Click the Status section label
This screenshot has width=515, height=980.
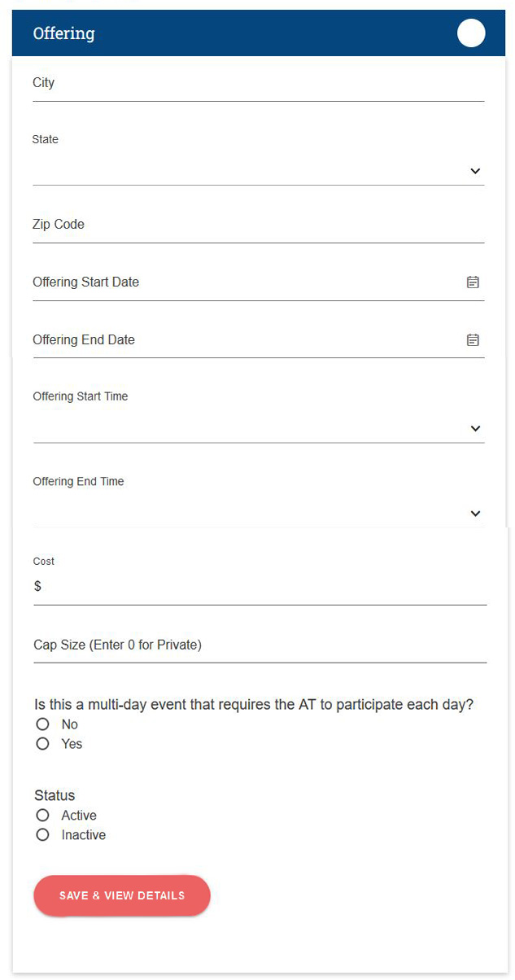pyautogui.click(x=55, y=795)
